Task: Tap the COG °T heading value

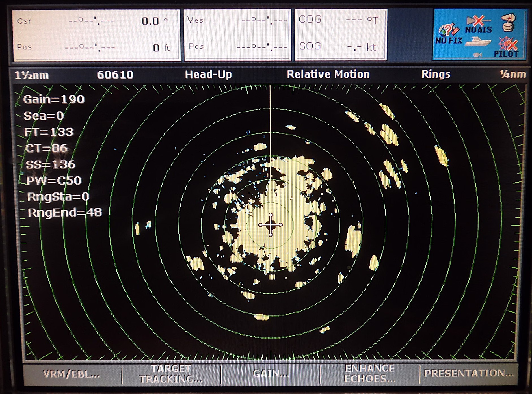Action: pyautogui.click(x=362, y=20)
